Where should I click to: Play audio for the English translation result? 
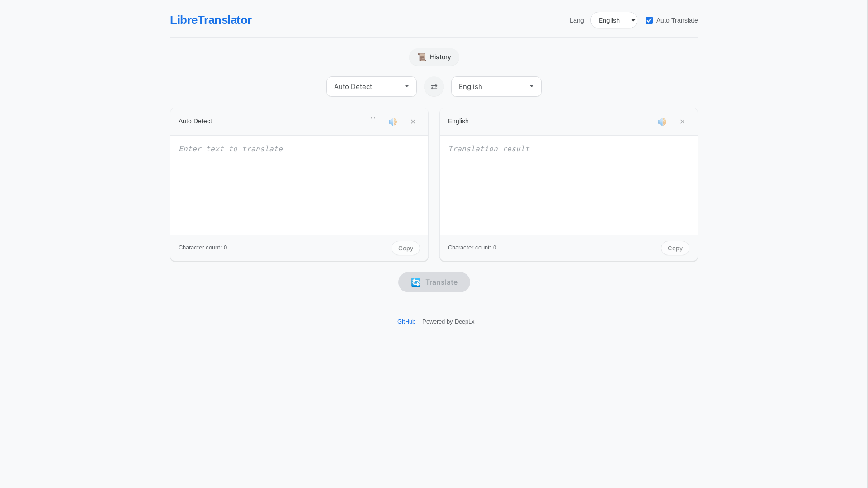pos(662,122)
